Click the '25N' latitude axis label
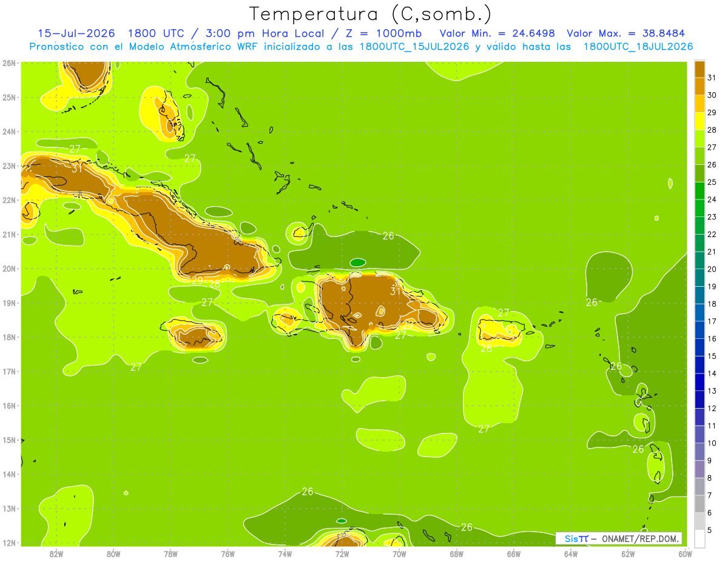The image size is (728, 562). (9, 97)
